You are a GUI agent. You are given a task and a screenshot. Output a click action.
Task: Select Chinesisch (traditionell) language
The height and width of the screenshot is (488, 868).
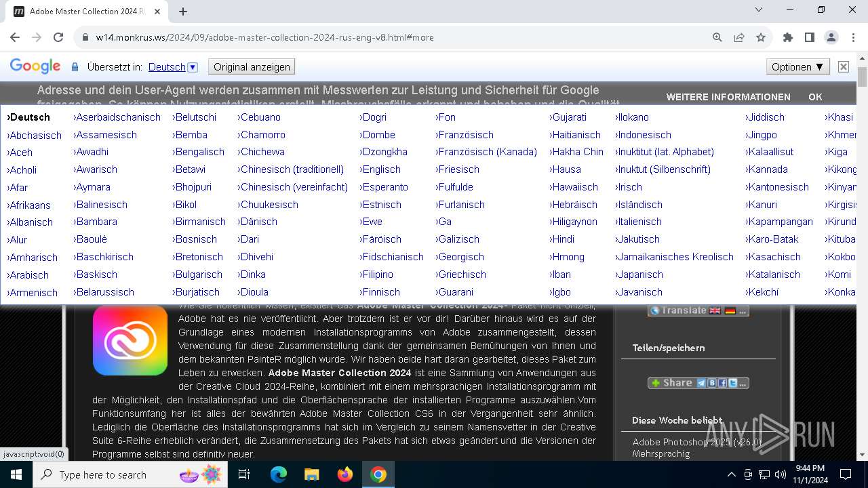(290, 169)
